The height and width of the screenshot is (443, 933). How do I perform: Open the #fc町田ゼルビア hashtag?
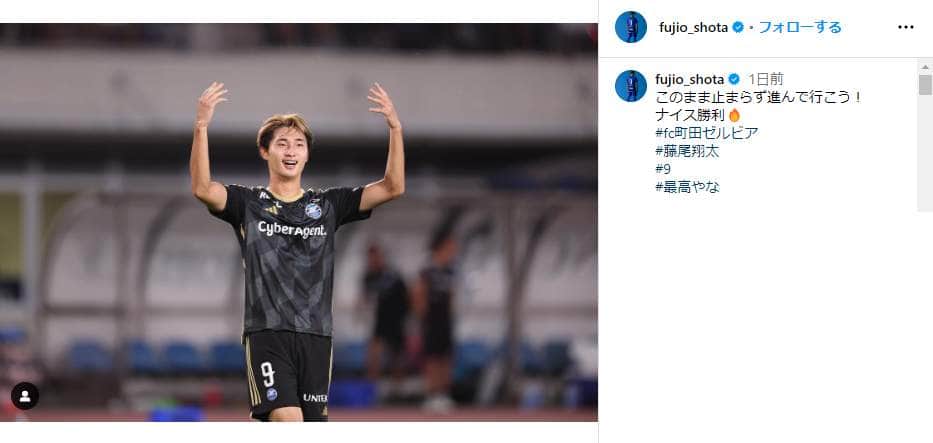[707, 133]
